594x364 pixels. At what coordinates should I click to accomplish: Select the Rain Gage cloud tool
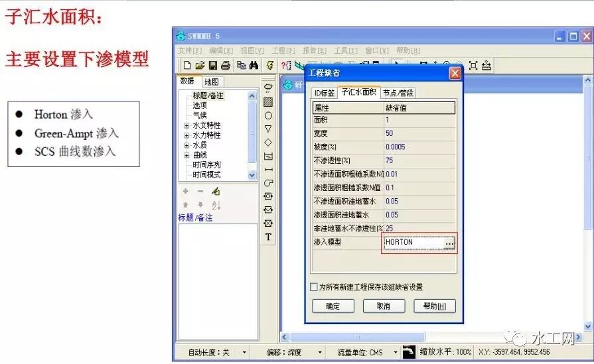pos(268,88)
